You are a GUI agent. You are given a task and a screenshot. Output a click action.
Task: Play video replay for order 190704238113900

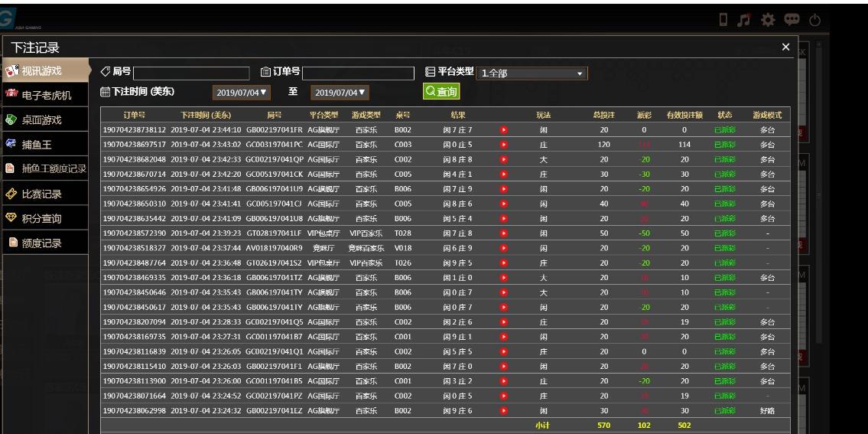tap(504, 381)
